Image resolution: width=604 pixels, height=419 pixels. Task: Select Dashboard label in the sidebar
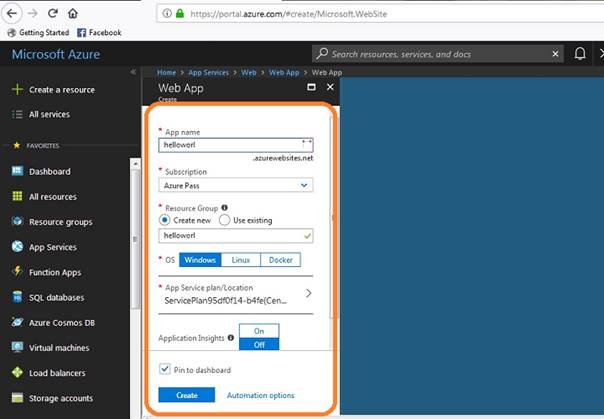50,171
